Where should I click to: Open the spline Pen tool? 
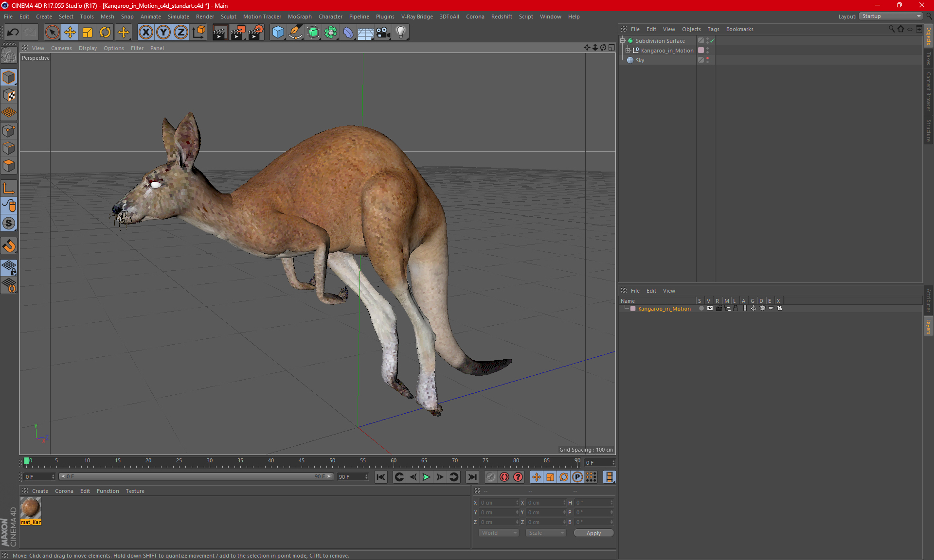point(296,33)
